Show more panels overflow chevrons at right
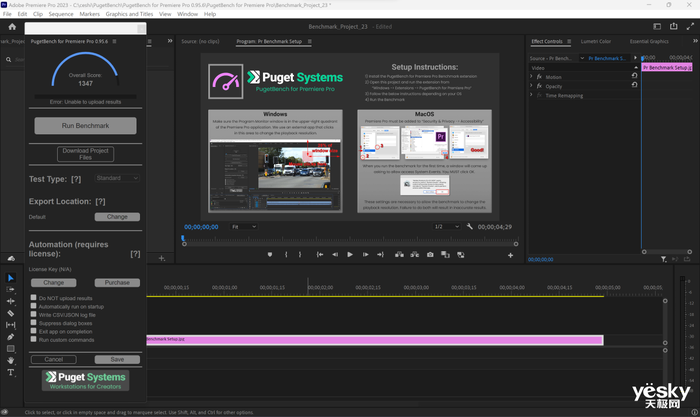The image size is (700, 417). coord(695,41)
